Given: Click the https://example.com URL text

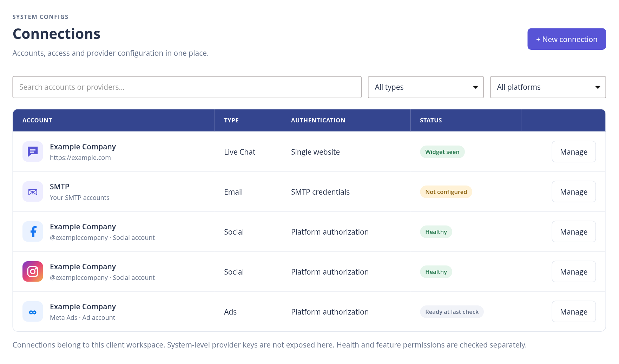Looking at the screenshot, I should point(80,157).
